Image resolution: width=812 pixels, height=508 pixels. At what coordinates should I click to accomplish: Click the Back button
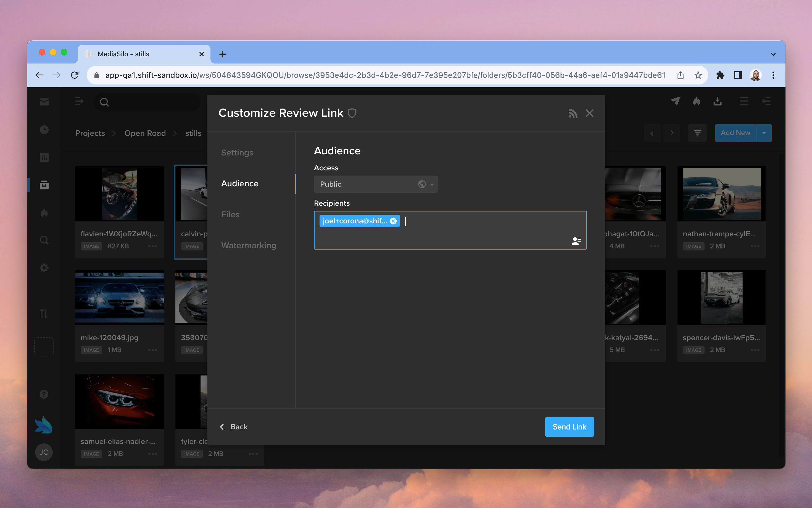click(234, 427)
